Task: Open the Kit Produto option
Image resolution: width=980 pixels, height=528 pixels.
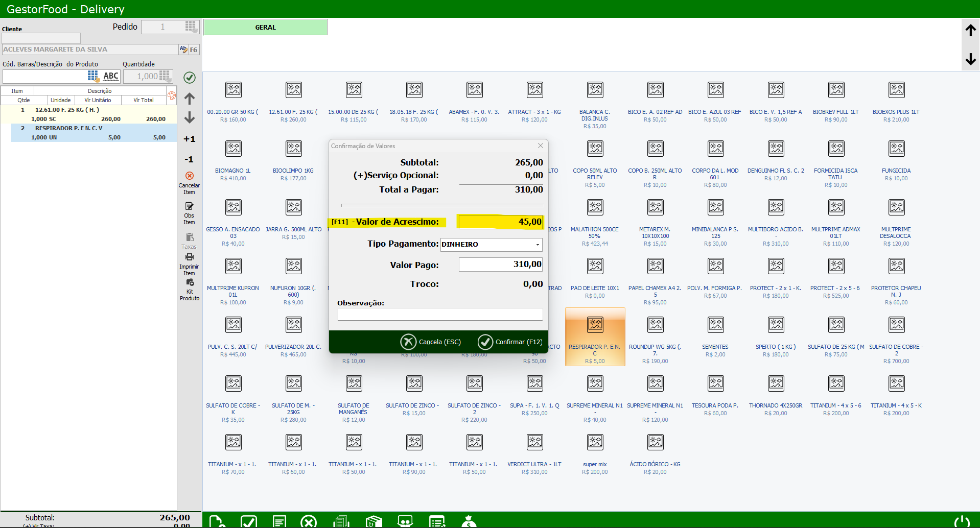Action: [x=190, y=283]
